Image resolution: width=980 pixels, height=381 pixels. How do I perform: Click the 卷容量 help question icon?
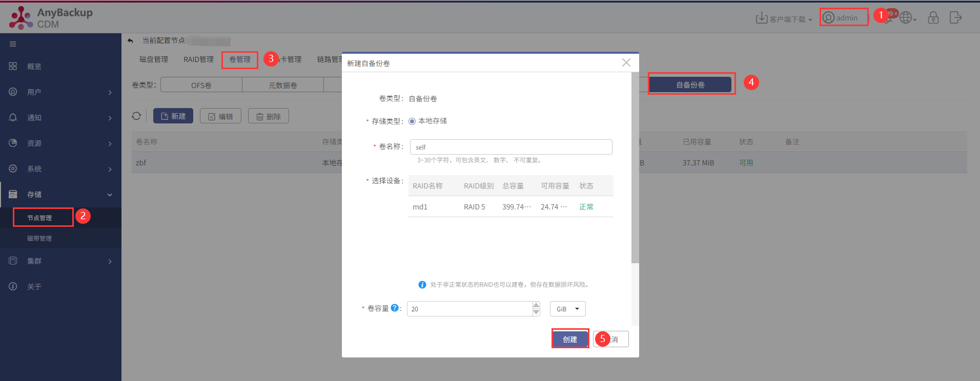pos(395,308)
